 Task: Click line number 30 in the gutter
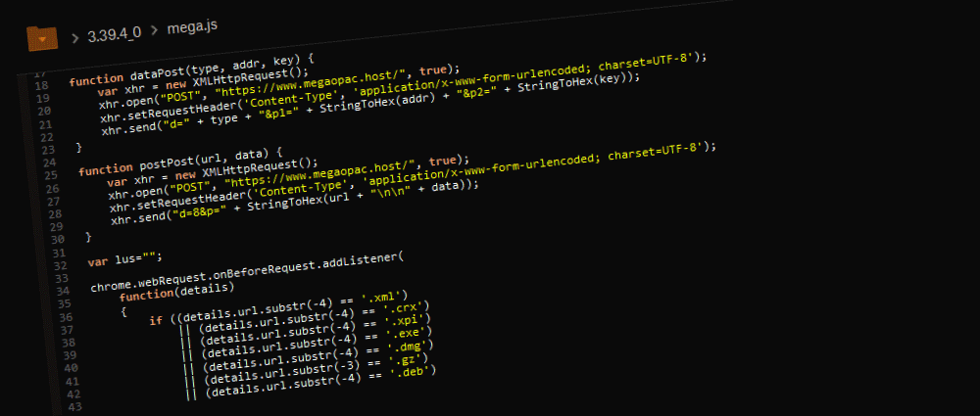click(x=57, y=240)
